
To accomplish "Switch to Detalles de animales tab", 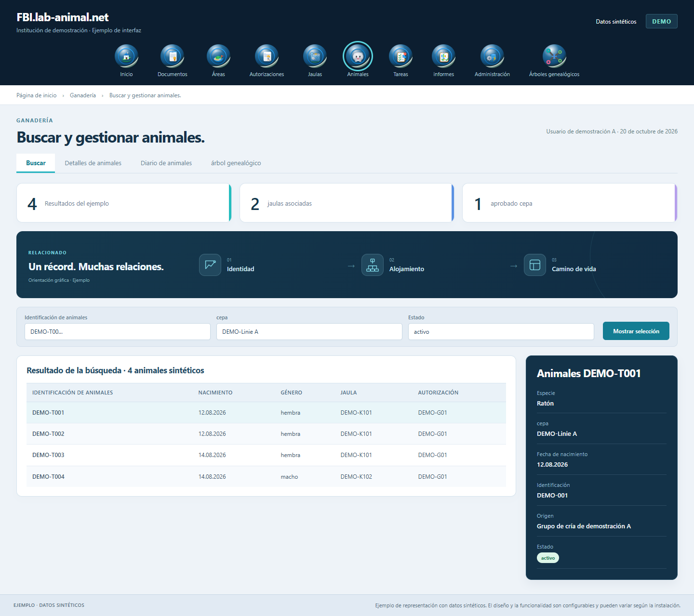I will 93,163.
